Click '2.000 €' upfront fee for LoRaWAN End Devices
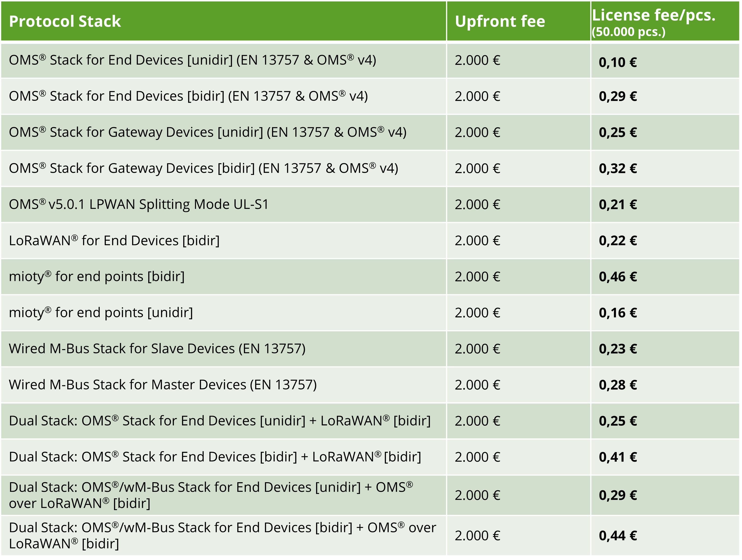 tap(477, 240)
